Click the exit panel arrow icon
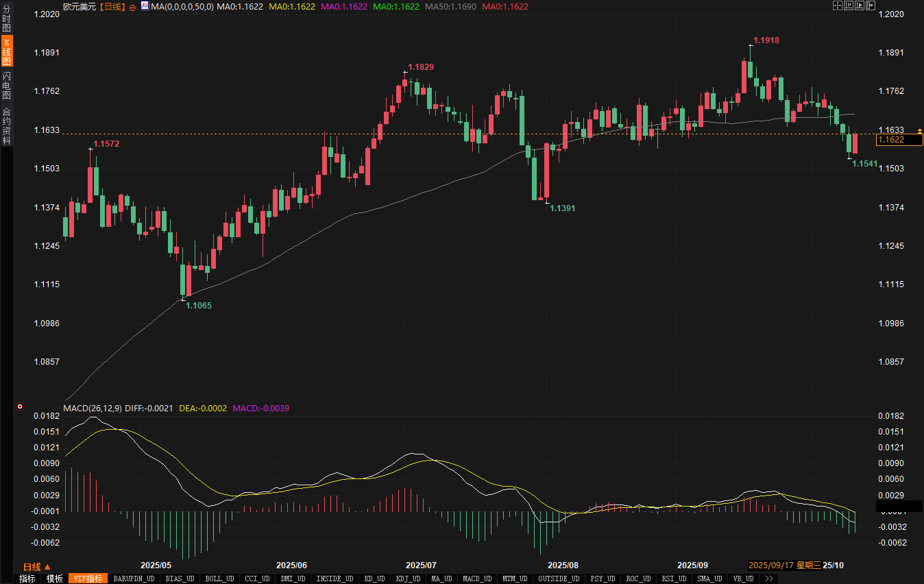The image size is (924, 584). (871, 5)
